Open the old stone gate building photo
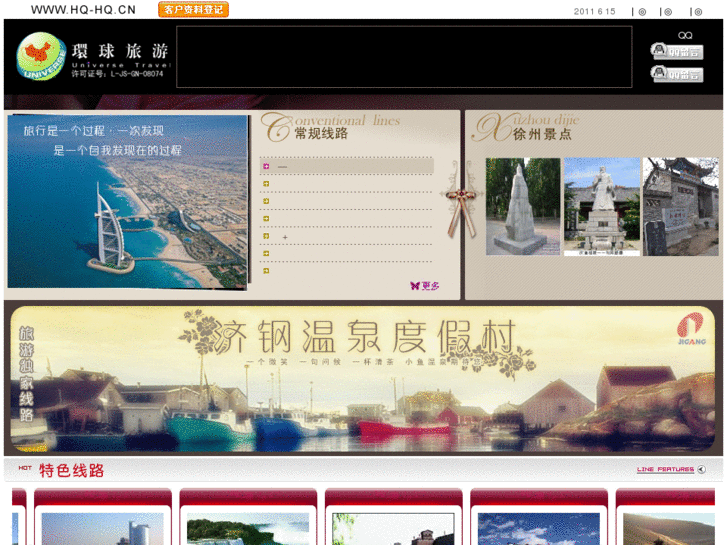This screenshot has width=727, height=545. [x=681, y=206]
